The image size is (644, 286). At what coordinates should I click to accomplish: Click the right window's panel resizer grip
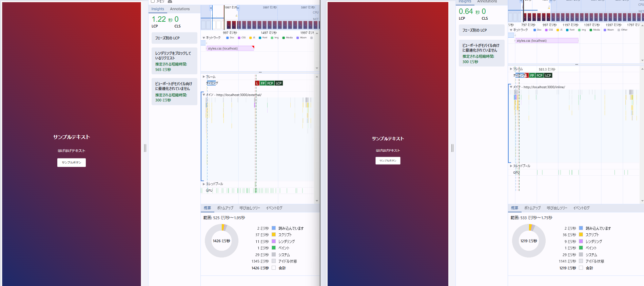point(452,148)
